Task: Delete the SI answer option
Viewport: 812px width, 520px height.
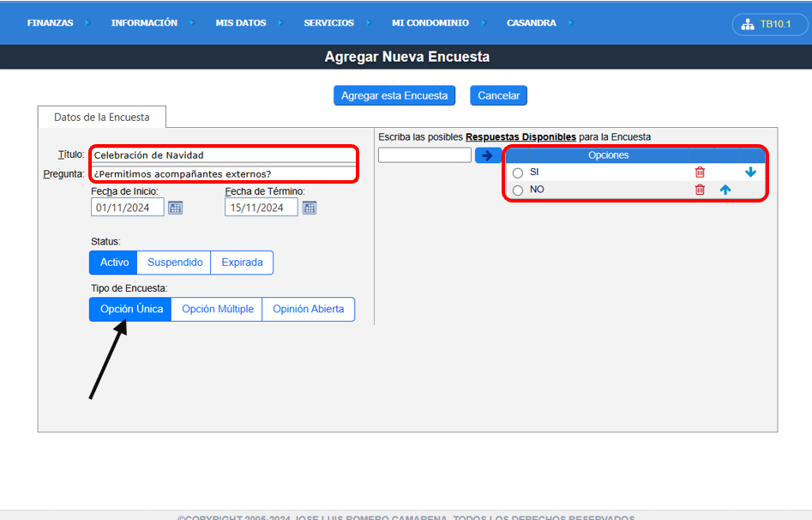Action: pyautogui.click(x=700, y=172)
